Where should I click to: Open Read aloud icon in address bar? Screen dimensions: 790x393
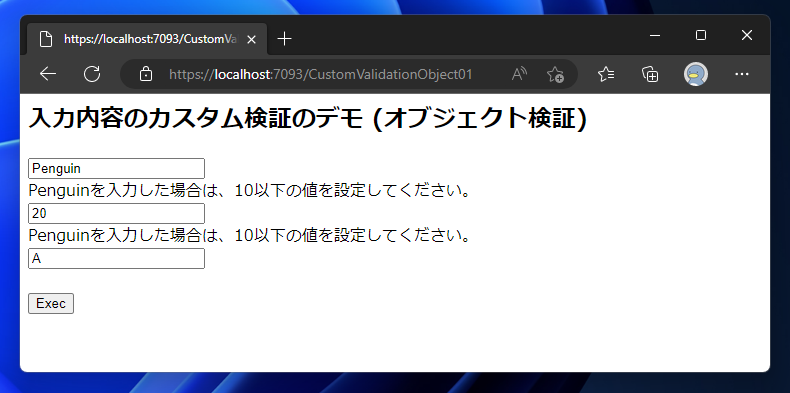(519, 74)
